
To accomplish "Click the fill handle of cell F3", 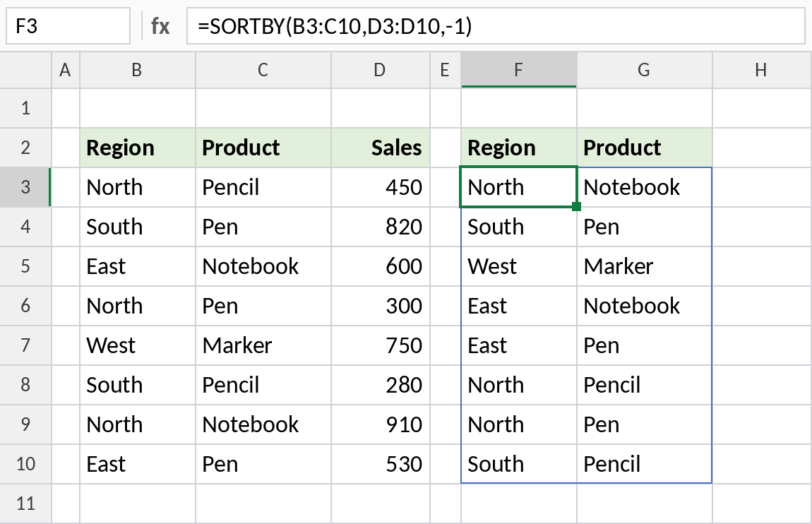I will pyautogui.click(x=576, y=207).
